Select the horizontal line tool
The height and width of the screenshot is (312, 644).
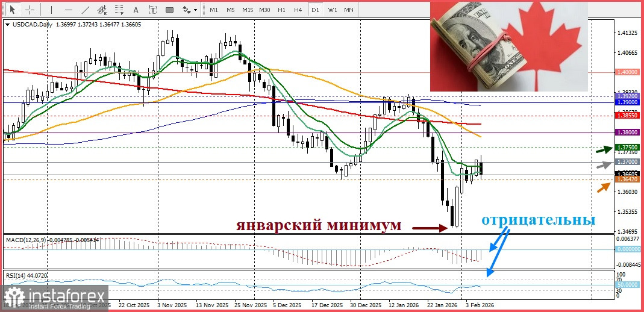(69, 10)
